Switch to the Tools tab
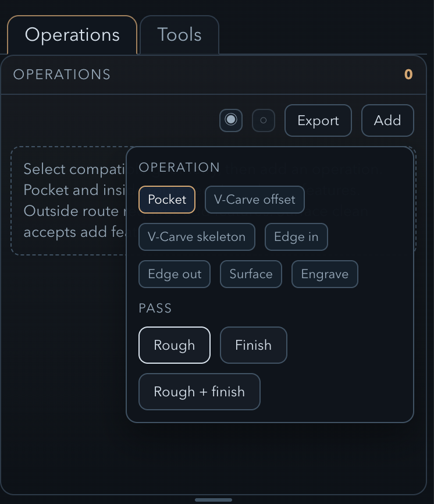The height and width of the screenshot is (504, 434). pos(179,35)
